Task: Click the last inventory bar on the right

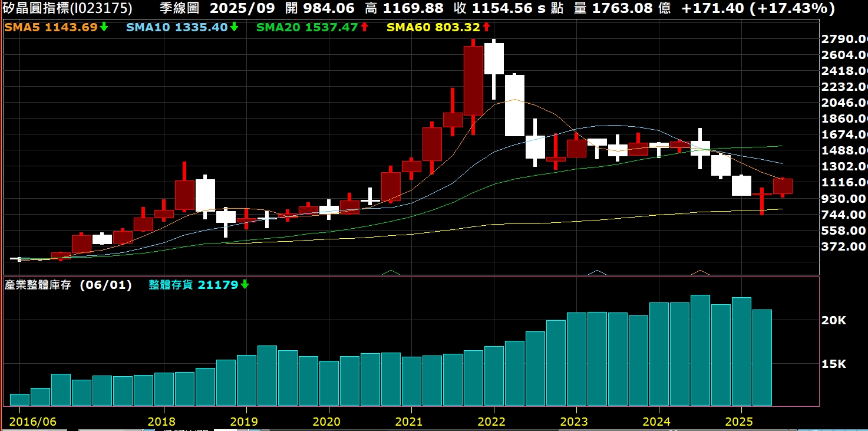Action: click(762, 357)
